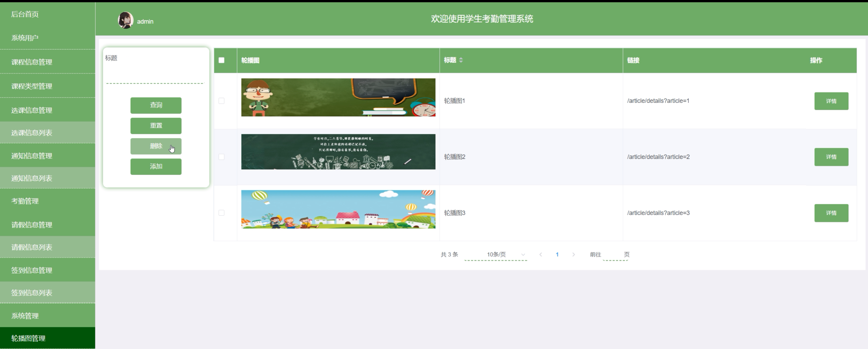Go to previous page arrow

coord(540,255)
